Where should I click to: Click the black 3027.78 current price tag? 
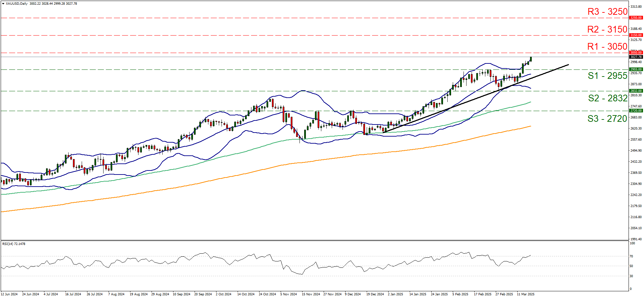point(636,57)
